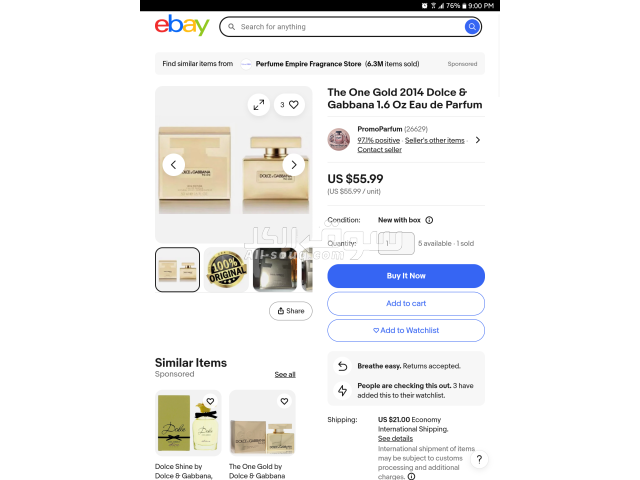Click Add to cart button

[x=406, y=303]
